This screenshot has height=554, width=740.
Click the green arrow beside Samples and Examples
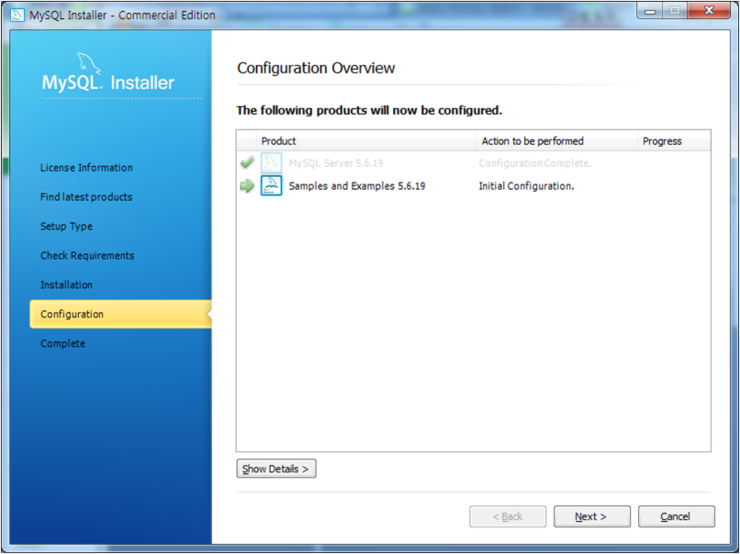[247, 186]
